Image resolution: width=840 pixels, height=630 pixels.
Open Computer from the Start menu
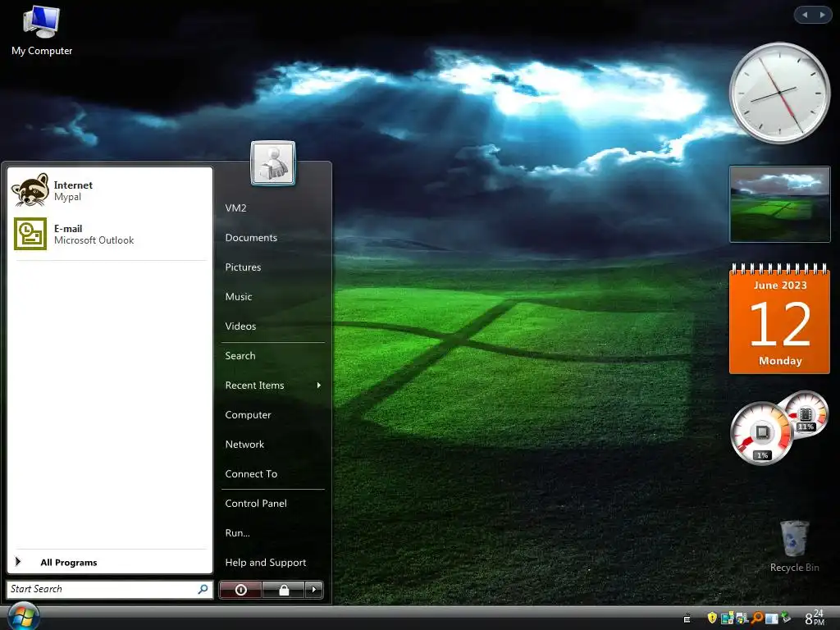pos(248,414)
